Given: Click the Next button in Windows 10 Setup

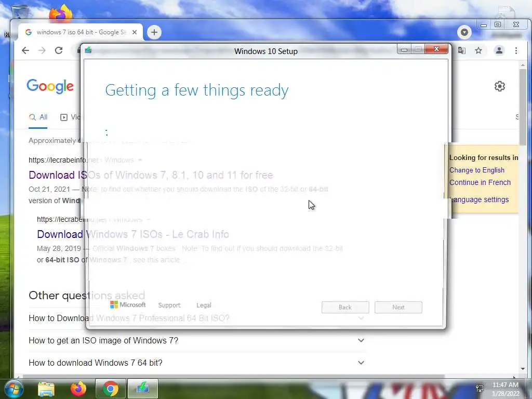Looking at the screenshot, I should (398, 308).
